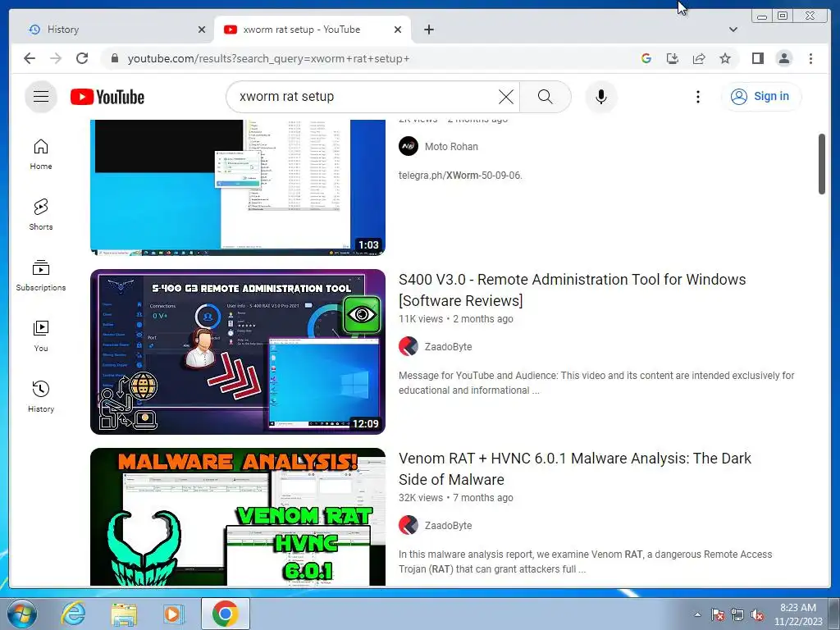
Task: Launch Internet Explorer from taskbar
Action: click(x=73, y=614)
